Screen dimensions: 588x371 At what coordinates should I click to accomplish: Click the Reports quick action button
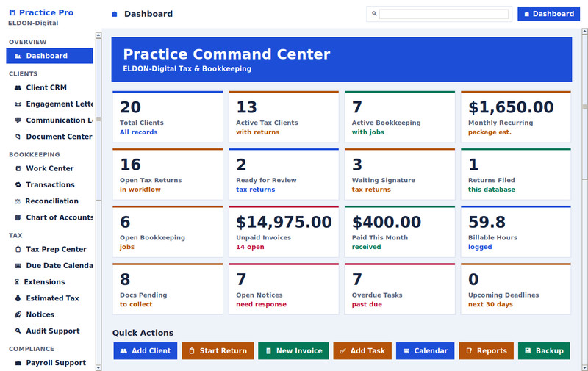click(486, 350)
